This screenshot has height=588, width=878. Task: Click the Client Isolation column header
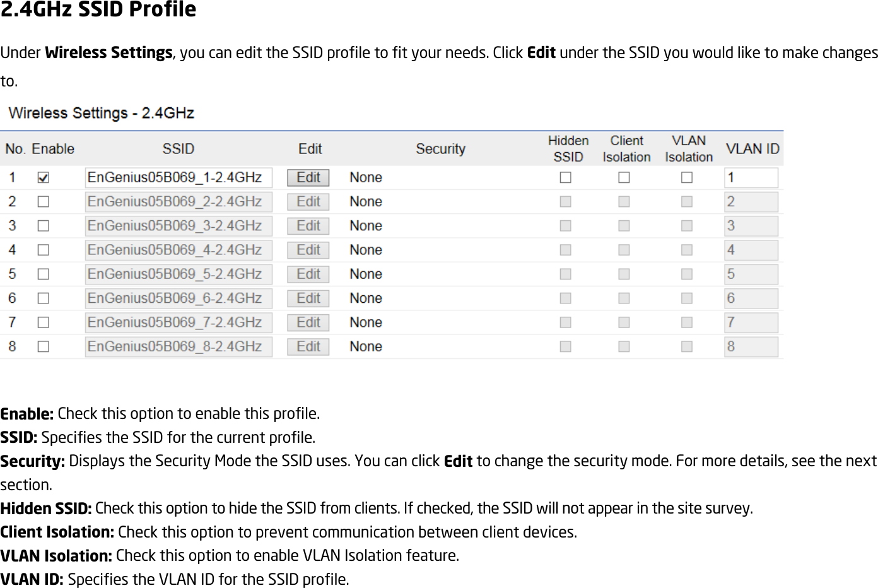tap(626, 149)
